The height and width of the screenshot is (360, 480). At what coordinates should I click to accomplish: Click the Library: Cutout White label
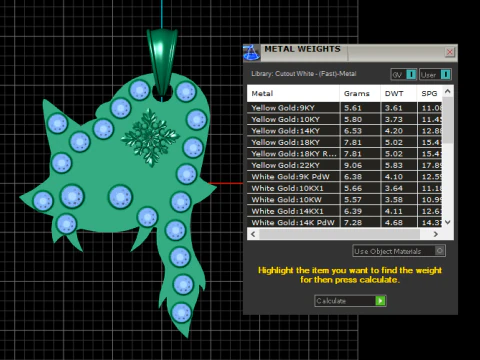tap(304, 74)
